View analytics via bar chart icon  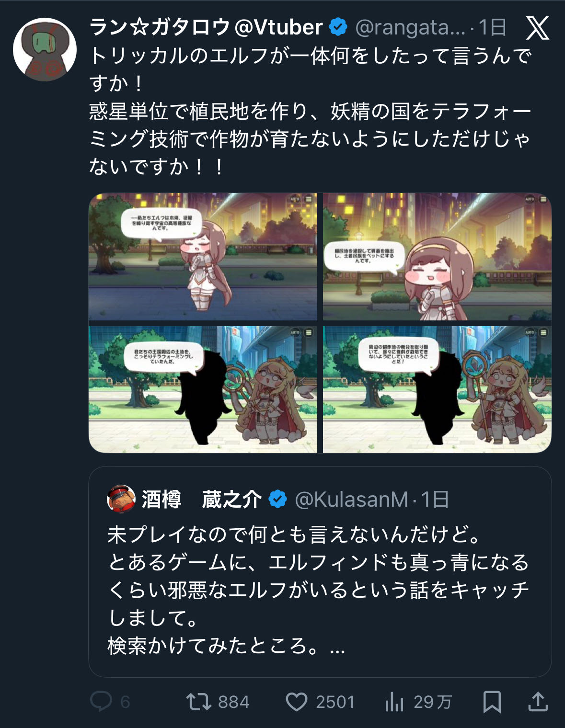click(394, 702)
